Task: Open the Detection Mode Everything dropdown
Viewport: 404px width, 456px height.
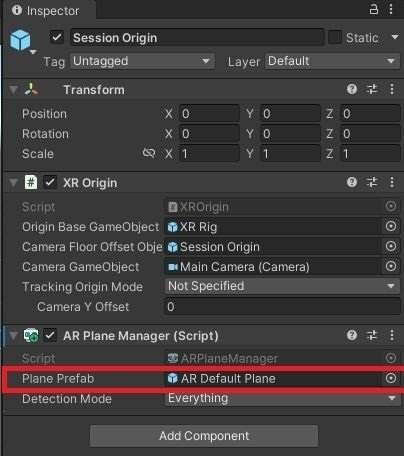Action: click(282, 399)
